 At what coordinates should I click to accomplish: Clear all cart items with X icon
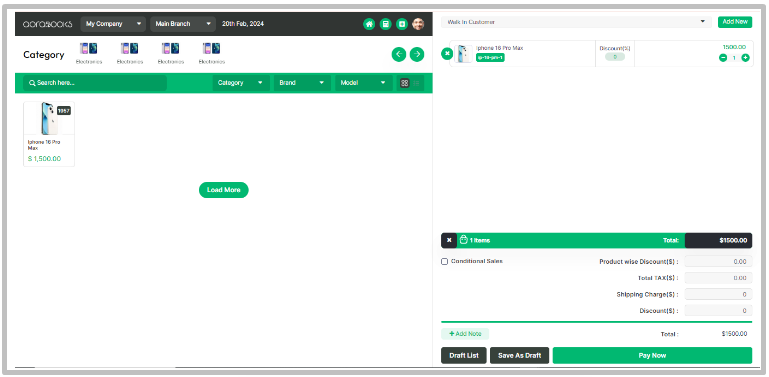(x=449, y=240)
